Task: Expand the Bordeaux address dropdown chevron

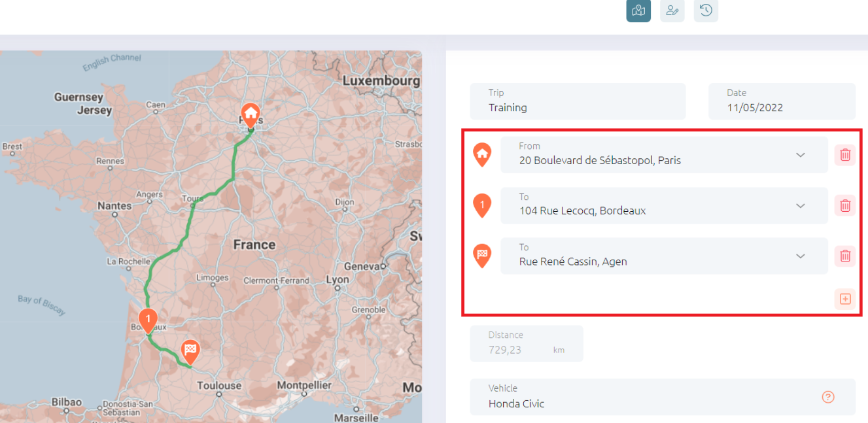Action: pos(801,205)
